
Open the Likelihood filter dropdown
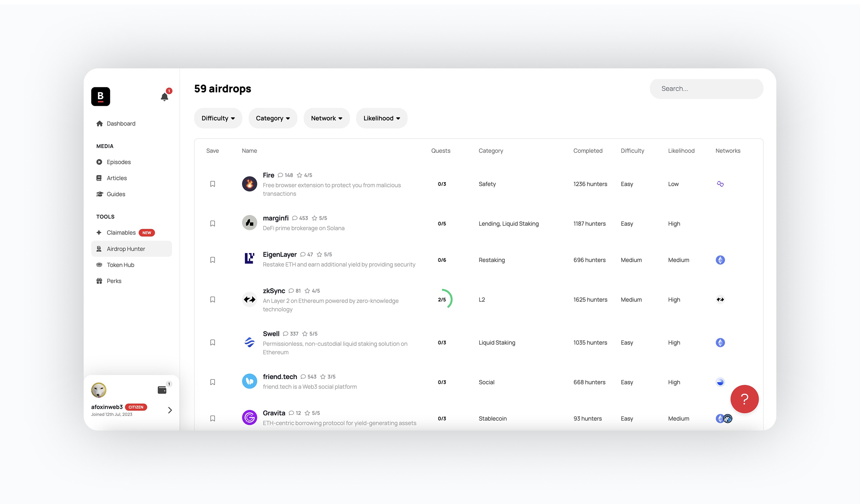(x=382, y=118)
